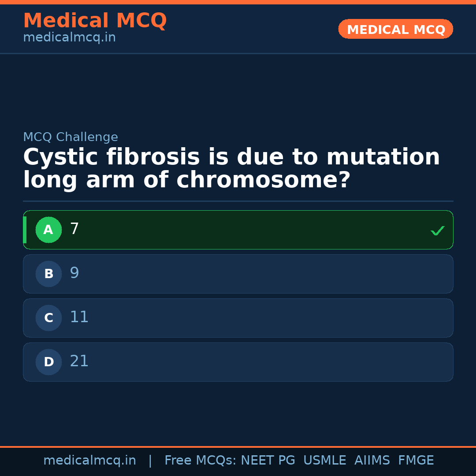Click the green A circle icon
476x476 pixels.
pyautogui.click(x=48, y=230)
